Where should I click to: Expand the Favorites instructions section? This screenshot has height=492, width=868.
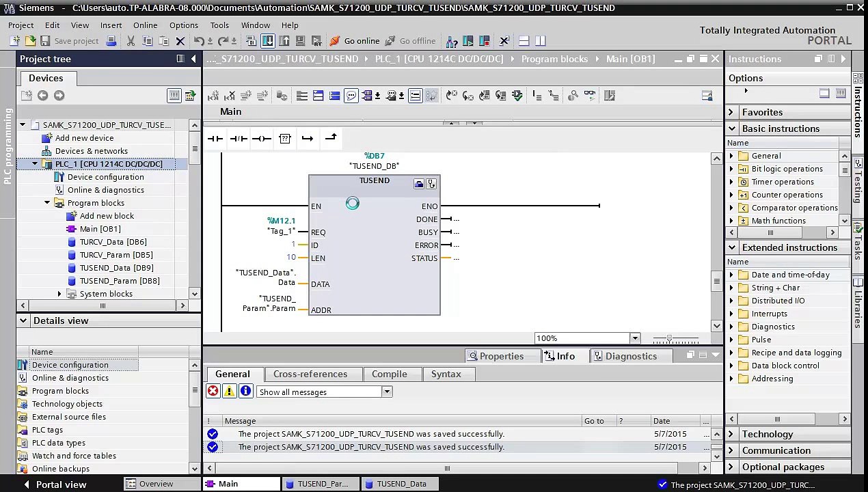click(x=731, y=112)
